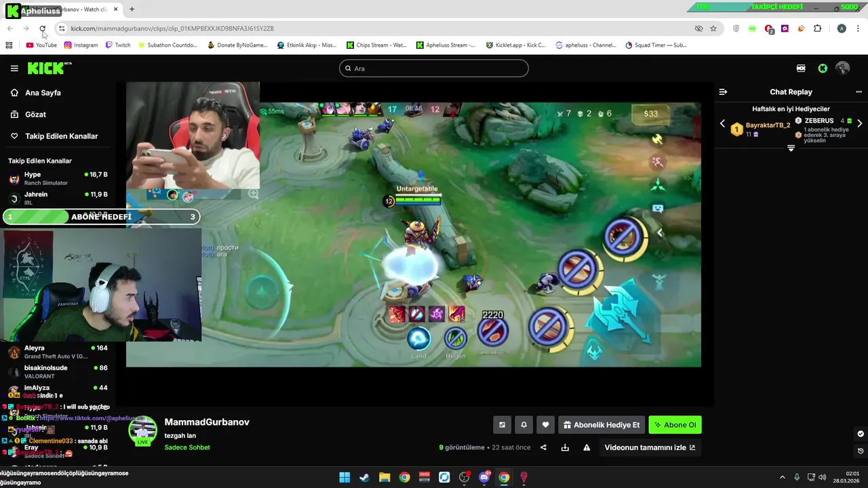Open the YouTube bookmark

(x=41, y=45)
